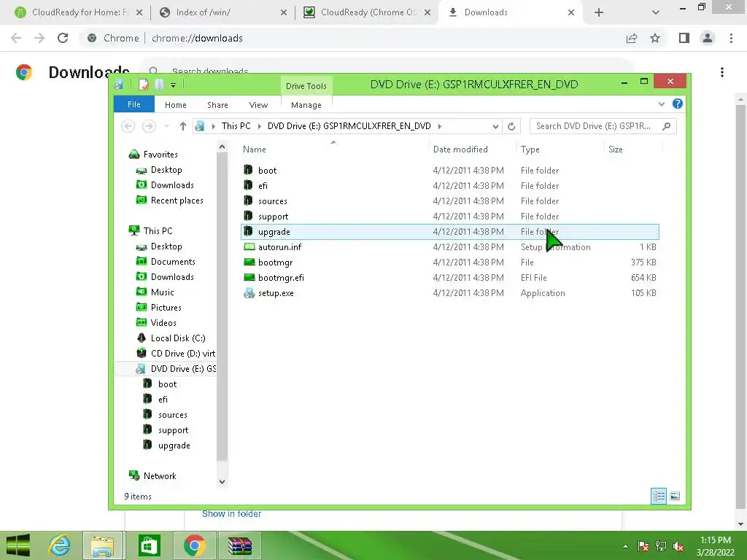Image resolution: width=747 pixels, height=560 pixels.
Task: Select the bootmgr file icon
Action: pos(249,262)
